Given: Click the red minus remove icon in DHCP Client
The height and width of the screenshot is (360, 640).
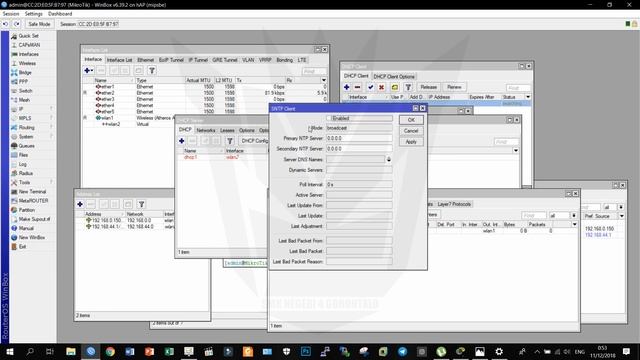Looking at the screenshot, I should [x=358, y=87].
